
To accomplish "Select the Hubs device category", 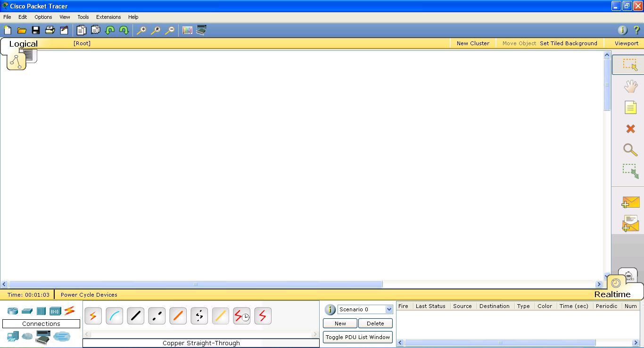I will point(41,311).
